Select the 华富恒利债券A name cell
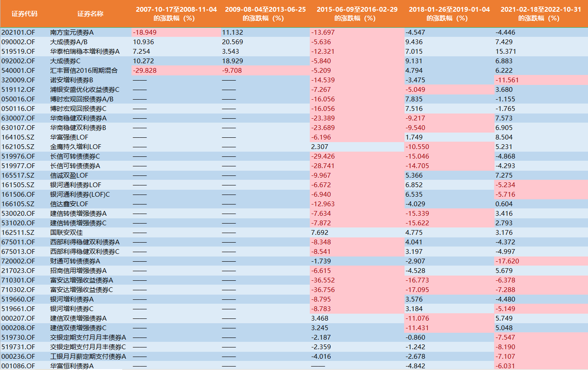The image size is (588, 370). (x=72, y=366)
